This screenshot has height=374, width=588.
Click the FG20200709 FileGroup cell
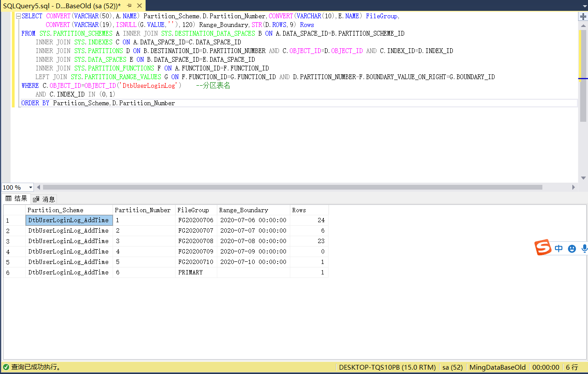[x=196, y=251]
